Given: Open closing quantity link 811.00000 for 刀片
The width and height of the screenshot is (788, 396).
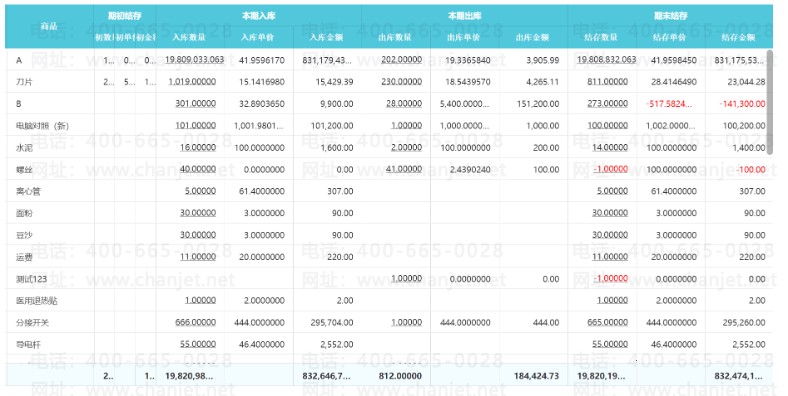Looking at the screenshot, I should pyautogui.click(x=608, y=81).
